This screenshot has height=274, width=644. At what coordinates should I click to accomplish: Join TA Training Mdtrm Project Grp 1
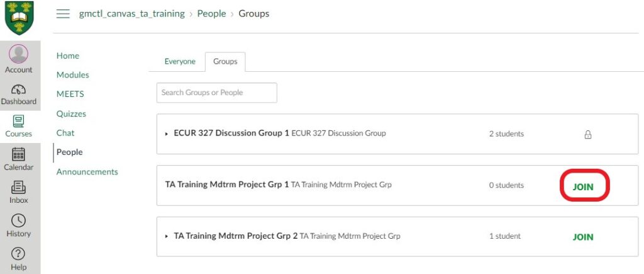583,186
